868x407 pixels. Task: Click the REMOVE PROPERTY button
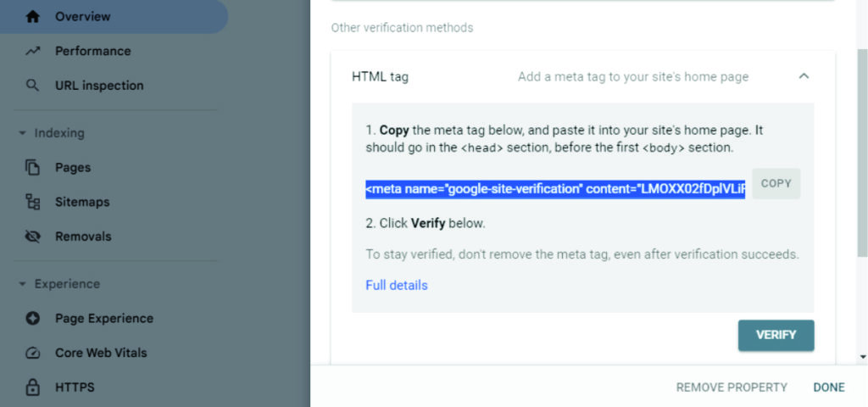click(732, 387)
